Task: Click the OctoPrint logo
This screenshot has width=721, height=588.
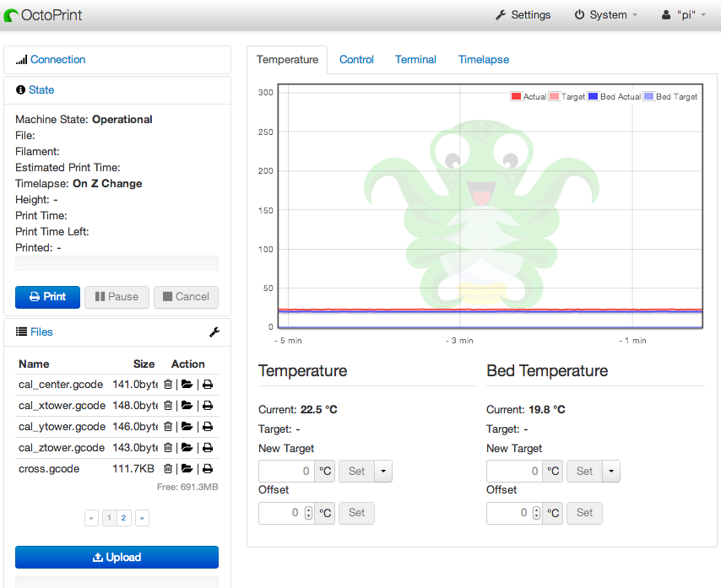Action: [x=43, y=15]
